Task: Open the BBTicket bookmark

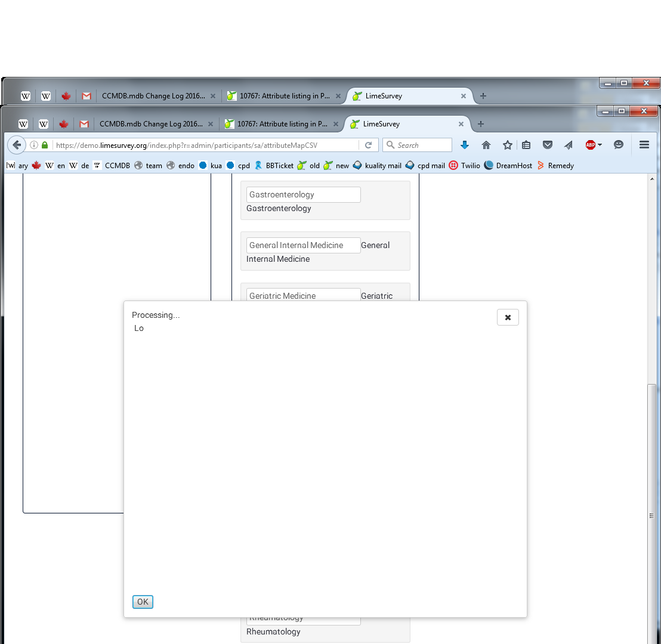Action: (x=274, y=166)
